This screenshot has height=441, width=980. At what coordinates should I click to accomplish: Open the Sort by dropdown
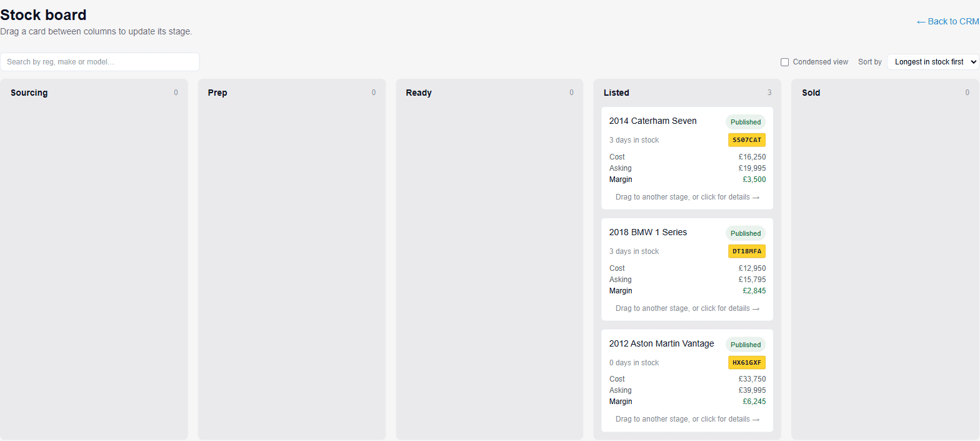933,62
